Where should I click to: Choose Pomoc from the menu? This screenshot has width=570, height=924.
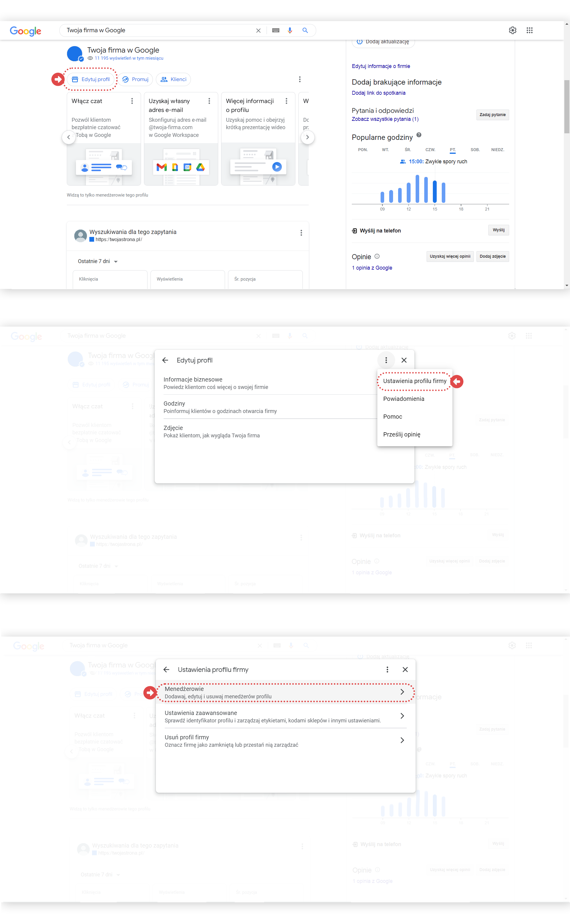pyautogui.click(x=415, y=417)
